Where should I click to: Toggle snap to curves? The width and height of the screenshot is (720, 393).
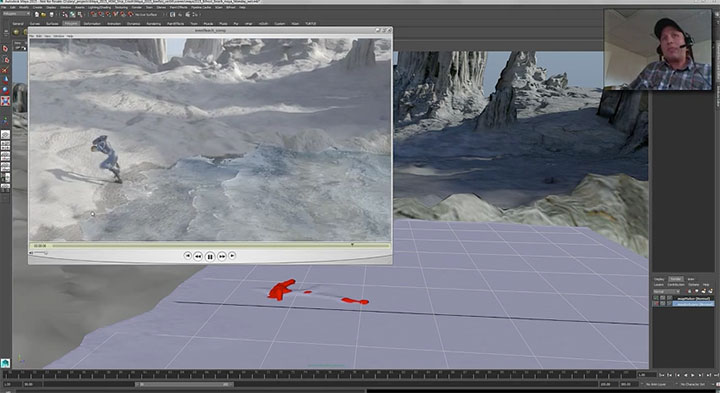(101, 14)
